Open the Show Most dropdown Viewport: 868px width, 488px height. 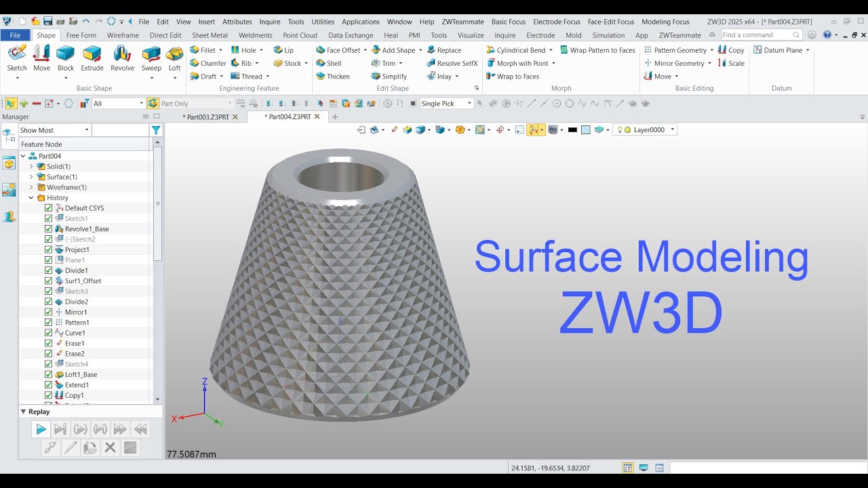click(x=54, y=130)
